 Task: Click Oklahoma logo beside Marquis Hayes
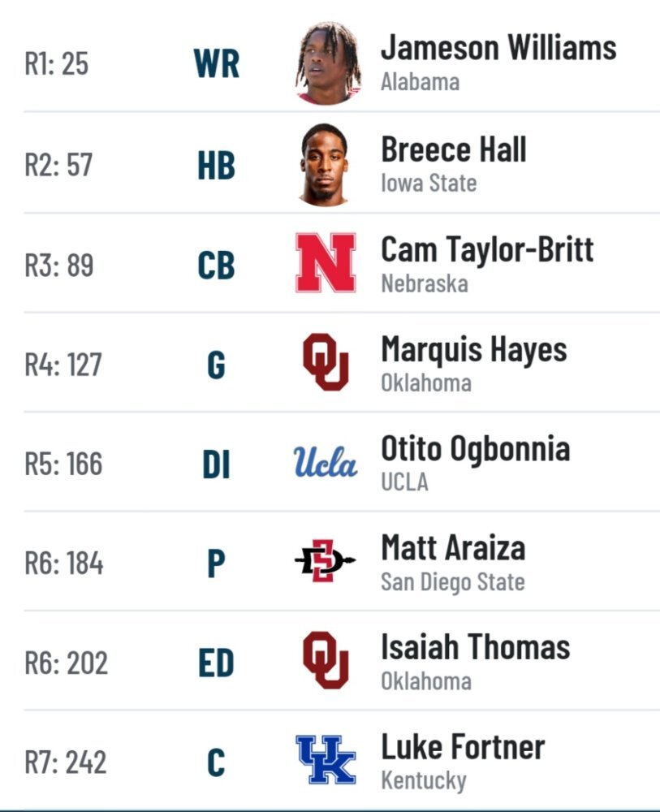tap(326, 362)
